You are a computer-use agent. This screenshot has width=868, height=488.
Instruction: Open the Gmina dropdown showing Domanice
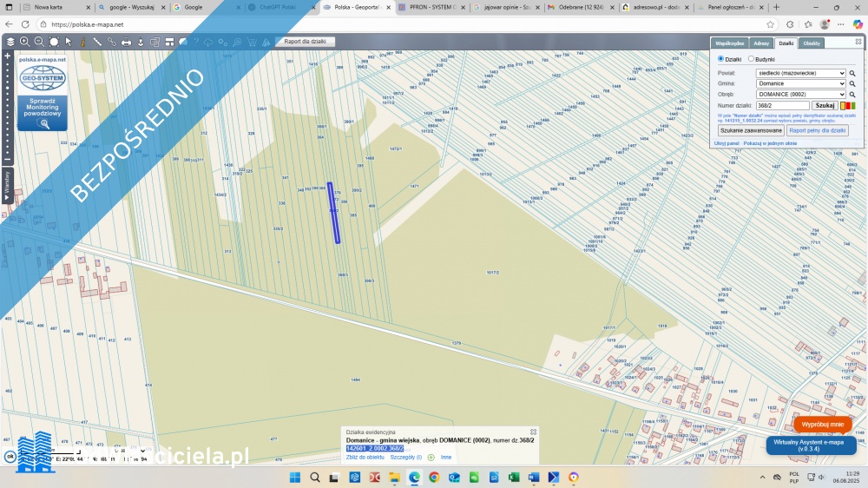pos(800,84)
